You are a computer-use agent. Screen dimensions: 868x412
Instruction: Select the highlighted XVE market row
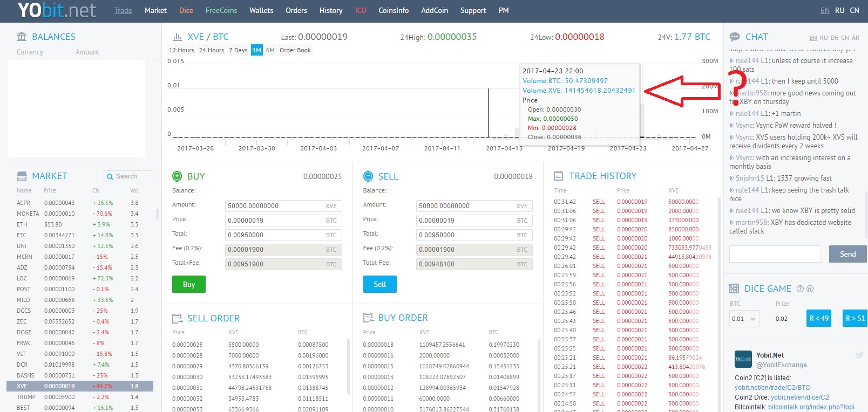[80, 386]
